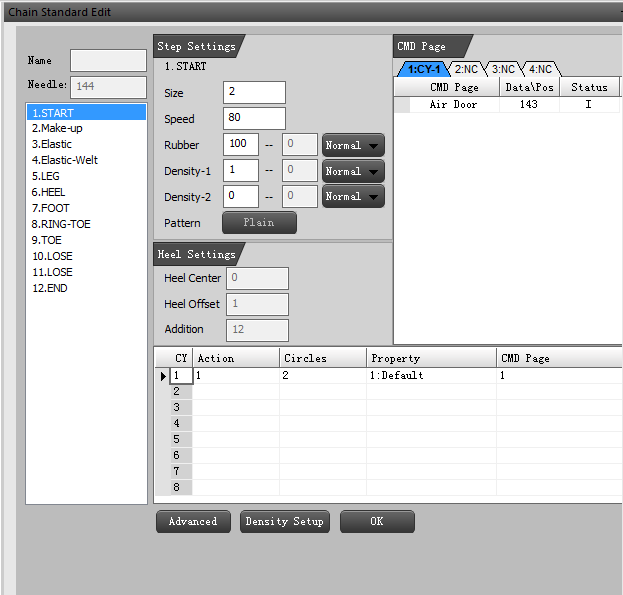Viewport: 623px width, 595px height.
Task: Click the Property column header
Action: (431, 358)
